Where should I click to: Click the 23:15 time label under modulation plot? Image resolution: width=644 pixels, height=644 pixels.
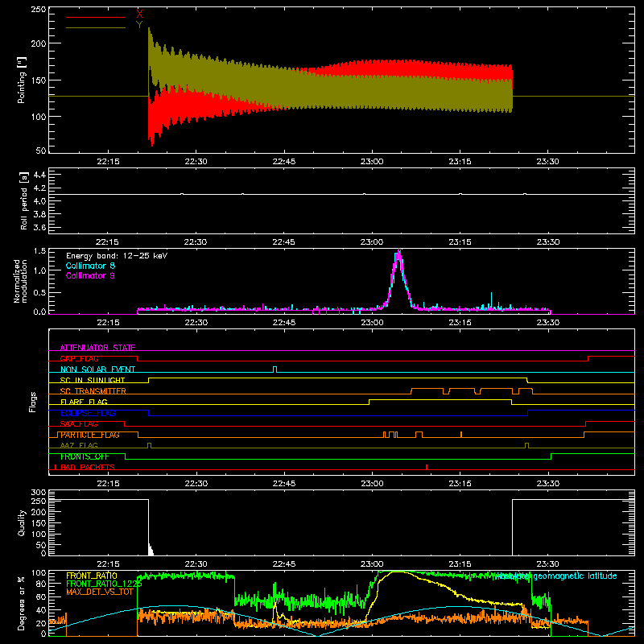(460, 323)
